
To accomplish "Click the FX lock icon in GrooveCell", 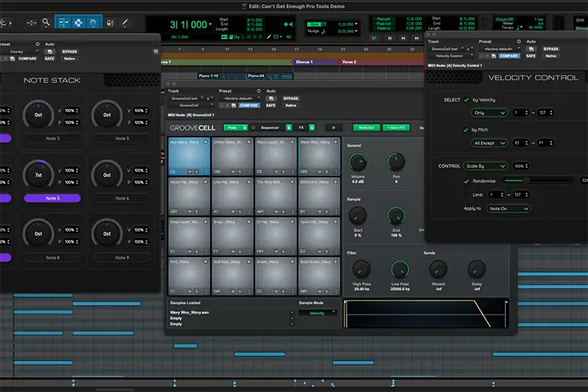I will pyautogui.click(x=311, y=128).
